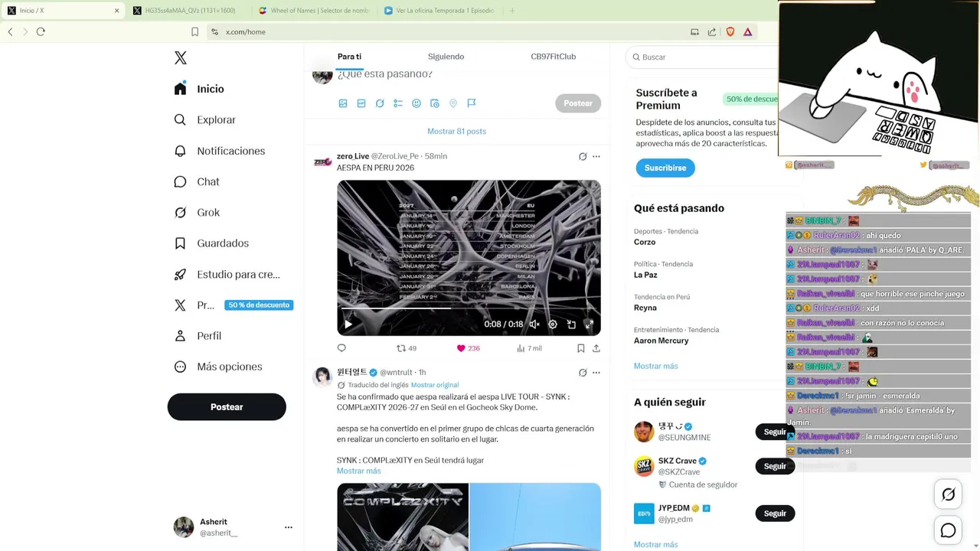Click the Grok enhance icon in composer
The image size is (980, 551).
point(380,103)
